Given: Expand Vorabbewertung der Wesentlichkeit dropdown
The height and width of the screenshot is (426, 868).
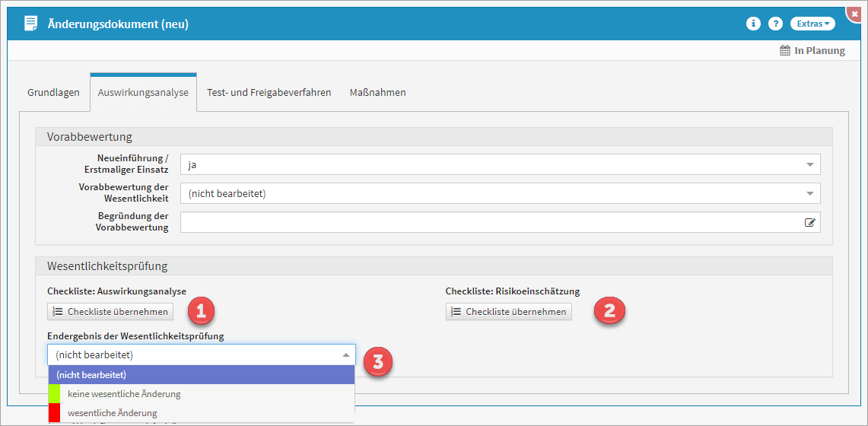Looking at the screenshot, I should coord(809,193).
